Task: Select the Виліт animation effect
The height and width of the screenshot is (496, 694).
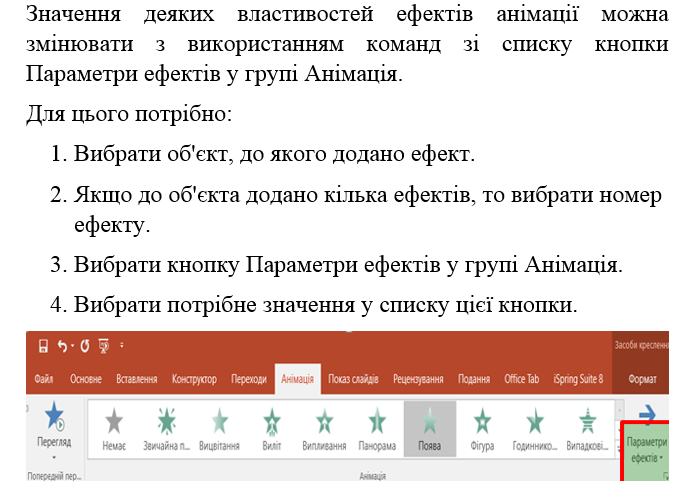Action: [x=272, y=428]
